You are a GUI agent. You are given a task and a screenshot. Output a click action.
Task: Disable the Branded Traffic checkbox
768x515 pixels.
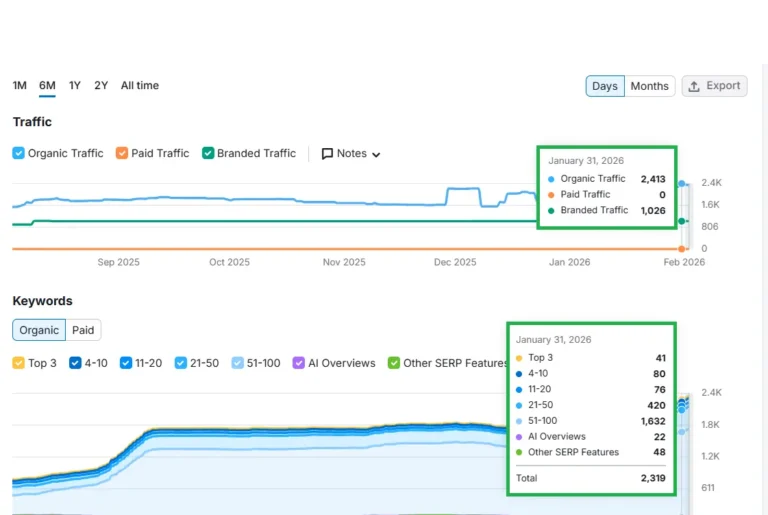(x=208, y=154)
